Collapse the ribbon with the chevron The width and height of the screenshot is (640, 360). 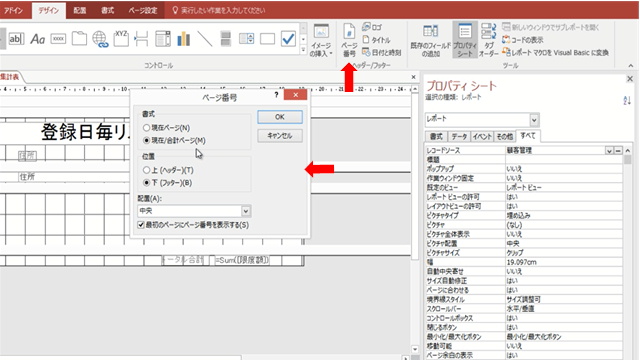coord(631,65)
